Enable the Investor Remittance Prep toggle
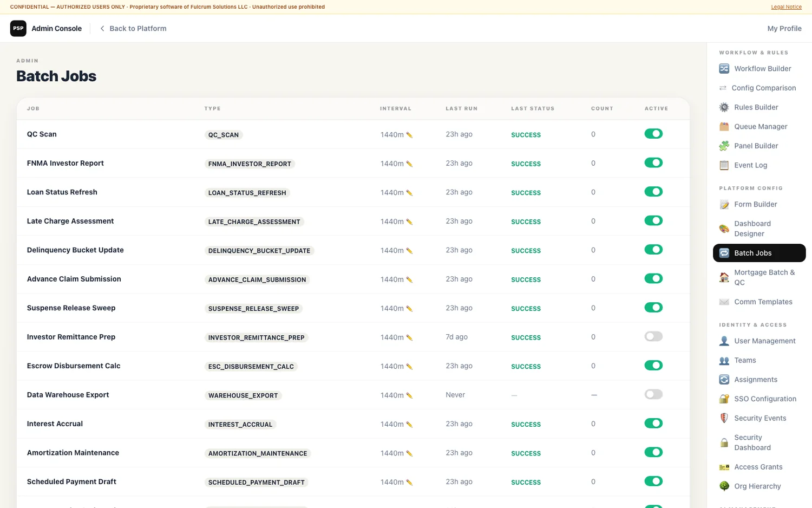 coord(653,336)
